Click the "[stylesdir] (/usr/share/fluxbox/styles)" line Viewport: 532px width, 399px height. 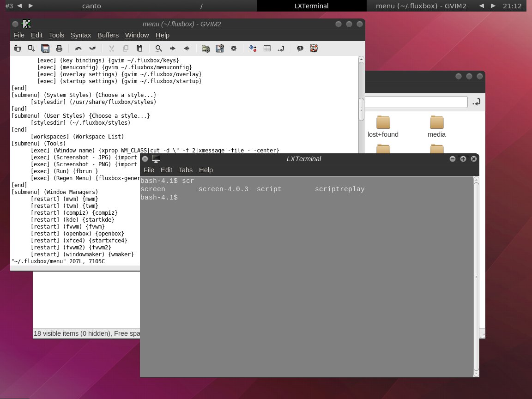93,102
